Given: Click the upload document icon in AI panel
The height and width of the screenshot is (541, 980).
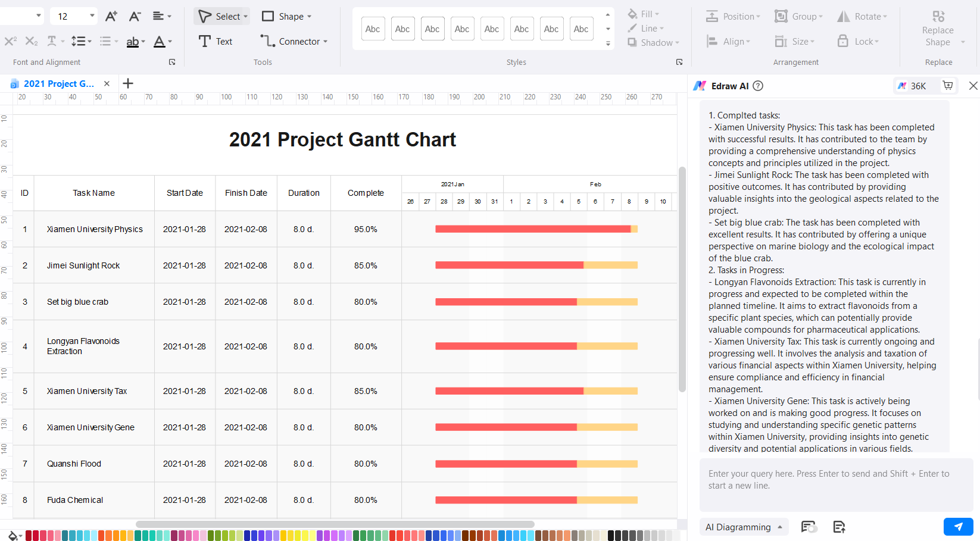Looking at the screenshot, I should [839, 527].
